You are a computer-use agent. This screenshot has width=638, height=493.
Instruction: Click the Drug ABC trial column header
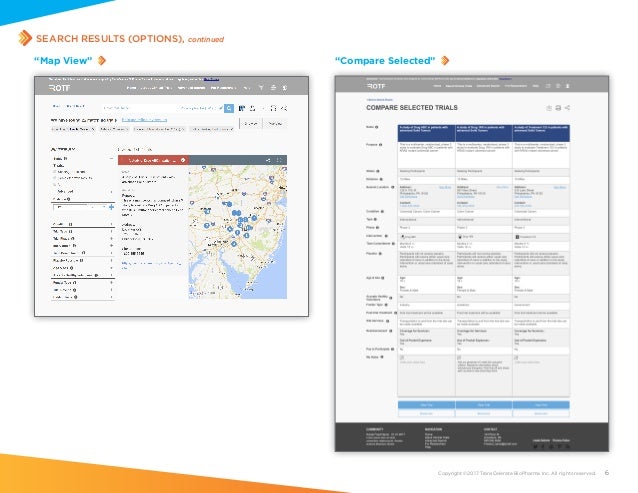[426, 133]
